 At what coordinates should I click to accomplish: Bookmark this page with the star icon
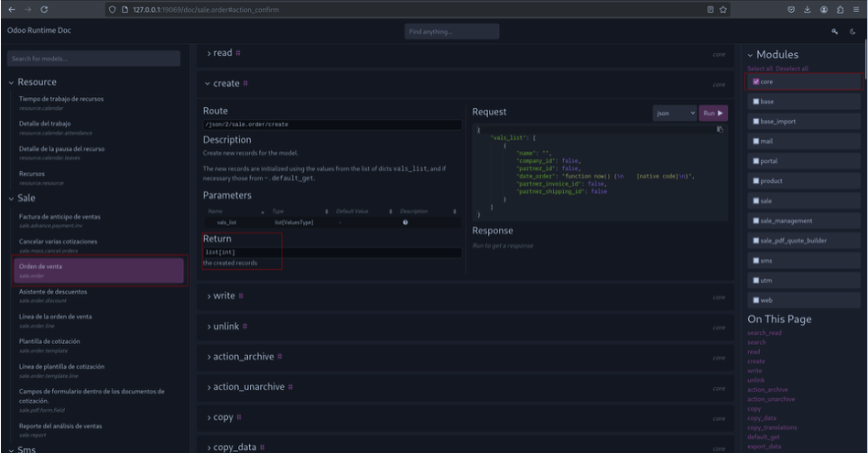[723, 9]
